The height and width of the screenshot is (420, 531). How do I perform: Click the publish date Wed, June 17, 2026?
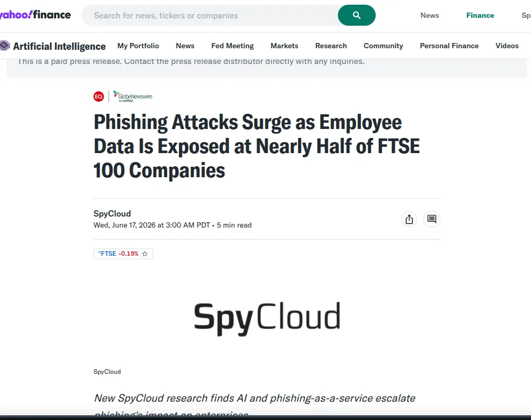pyautogui.click(x=152, y=225)
